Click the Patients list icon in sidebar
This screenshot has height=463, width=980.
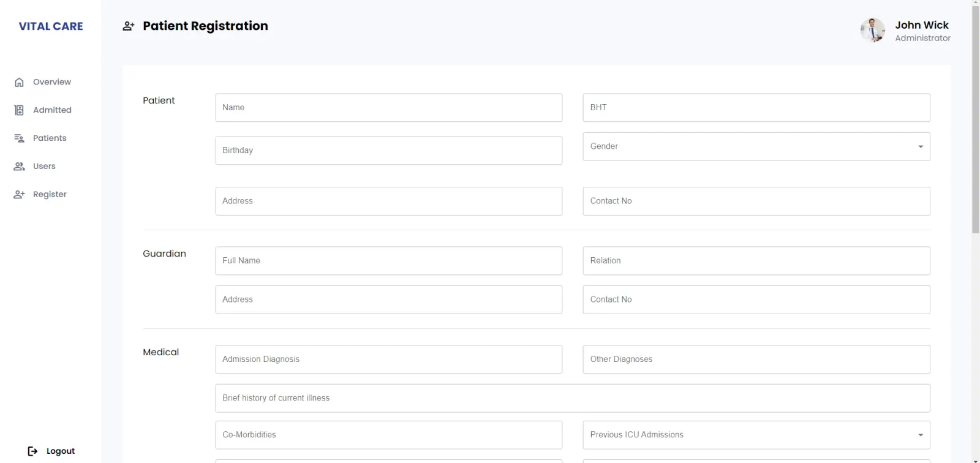tap(19, 138)
